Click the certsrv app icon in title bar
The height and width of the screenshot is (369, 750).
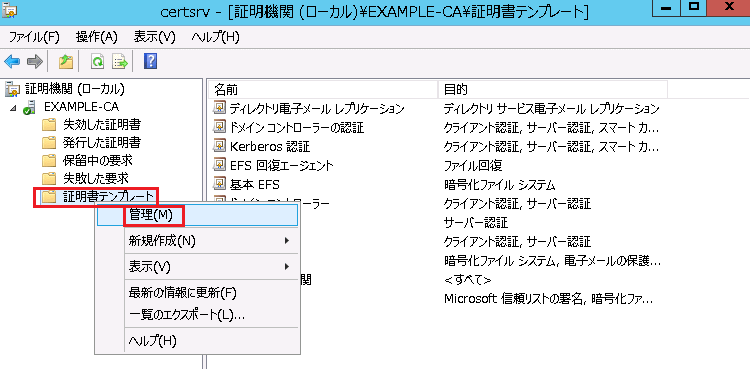point(9,10)
